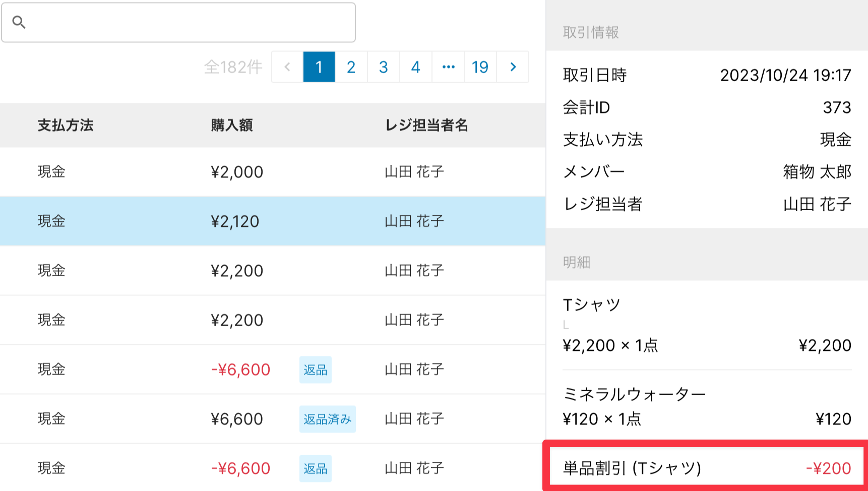Click the 返品済み badge on ¥6,600 row

coord(327,419)
